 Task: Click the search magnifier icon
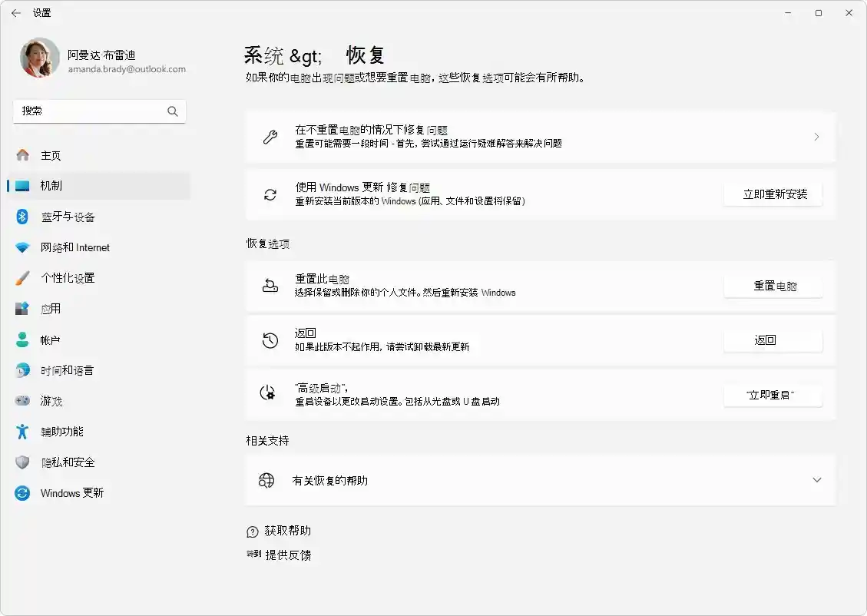coord(173,111)
